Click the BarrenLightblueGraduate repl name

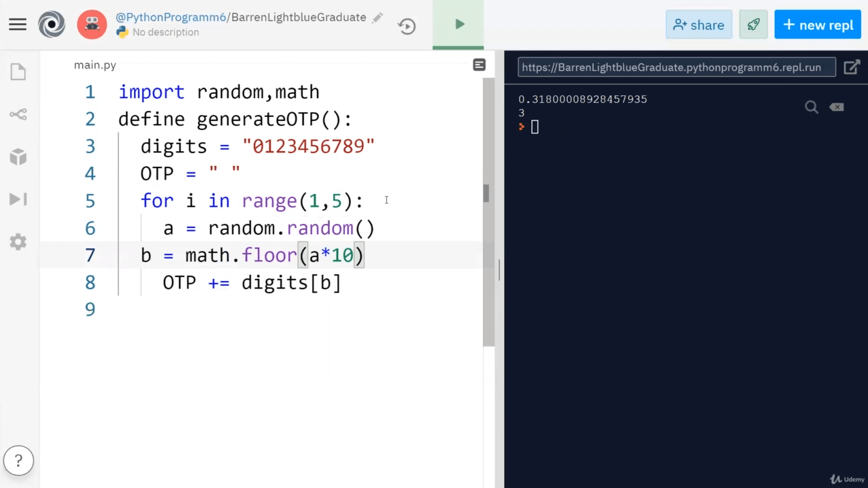[299, 17]
